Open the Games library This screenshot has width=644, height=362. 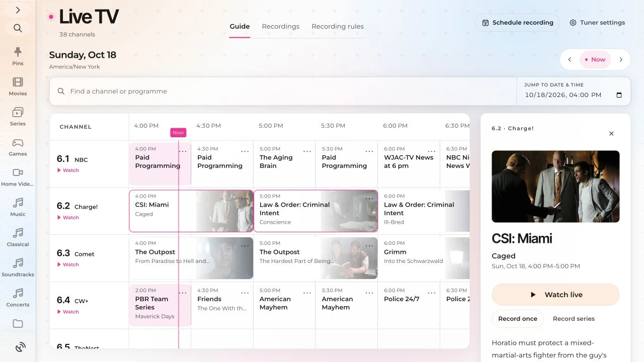[18, 147]
